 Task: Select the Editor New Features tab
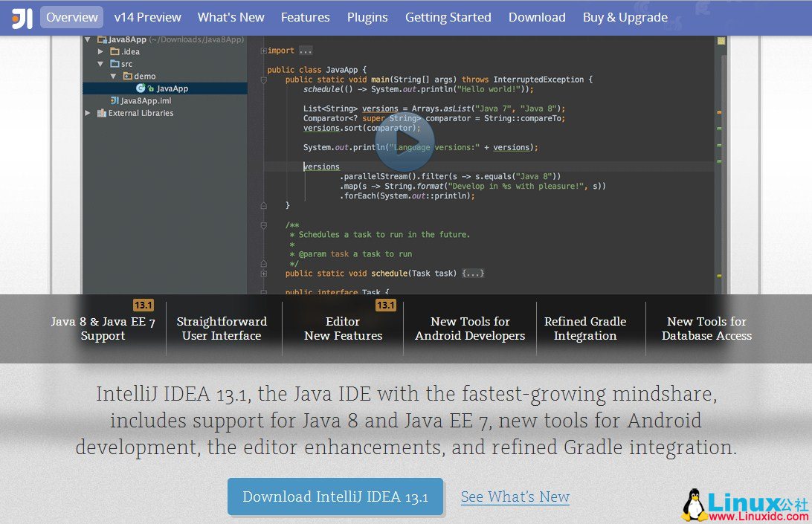click(x=343, y=329)
